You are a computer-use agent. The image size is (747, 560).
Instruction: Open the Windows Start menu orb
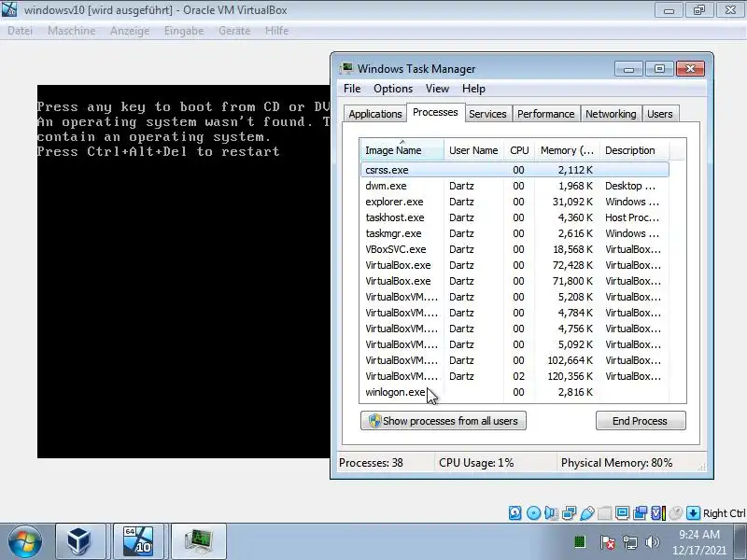tap(24, 542)
